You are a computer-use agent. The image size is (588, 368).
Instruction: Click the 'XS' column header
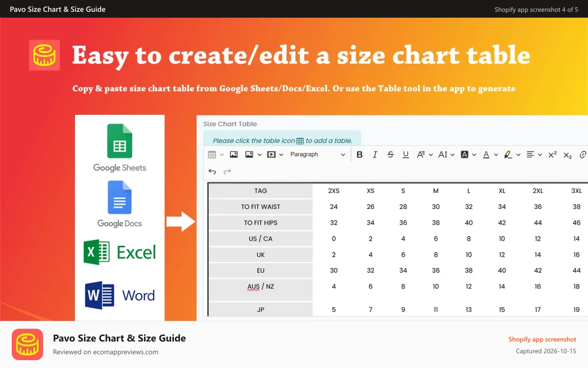tap(370, 191)
